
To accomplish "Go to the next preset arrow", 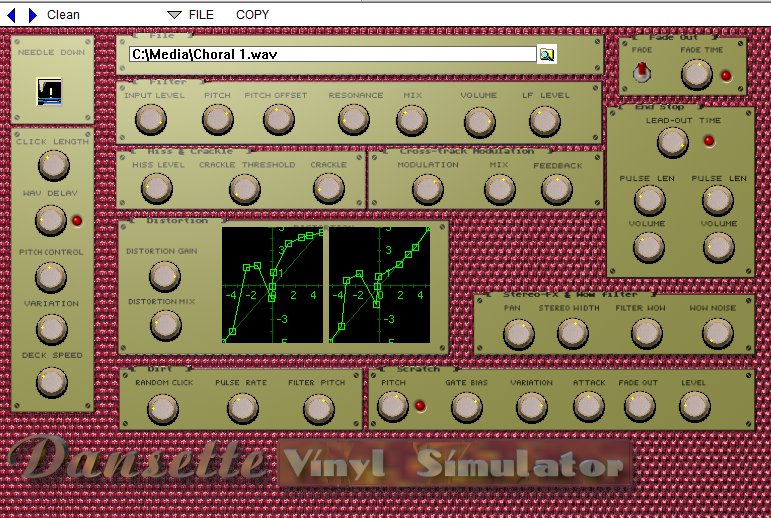I will point(32,15).
